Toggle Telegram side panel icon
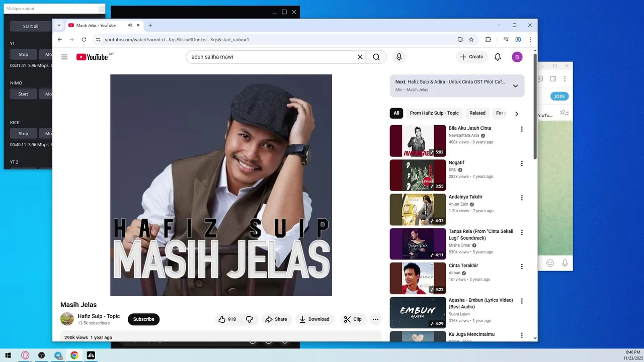This screenshot has height=362, width=644. [x=553, y=79]
